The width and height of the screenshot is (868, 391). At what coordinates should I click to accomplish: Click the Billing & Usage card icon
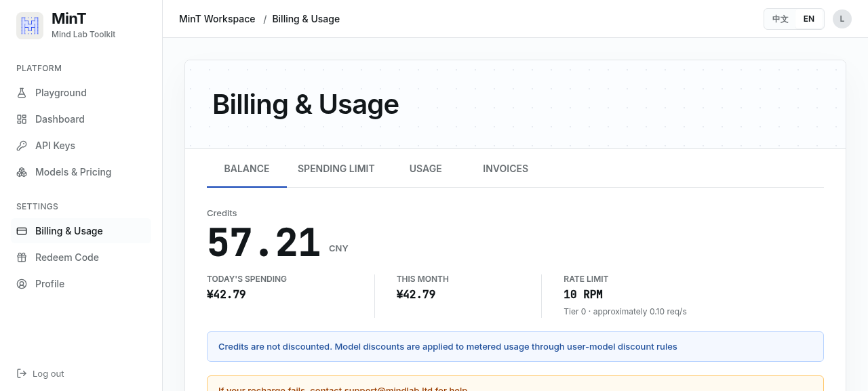(x=22, y=231)
